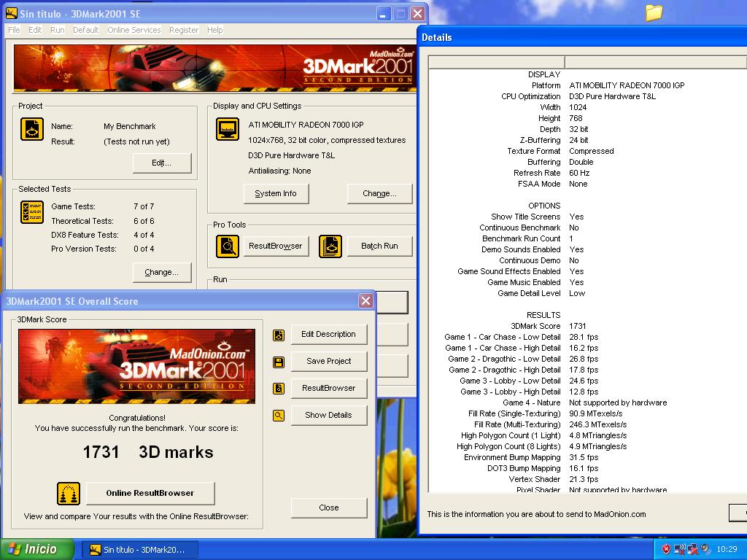
Task: Minimize the 3DMark2001 SE main window
Action: [384, 14]
